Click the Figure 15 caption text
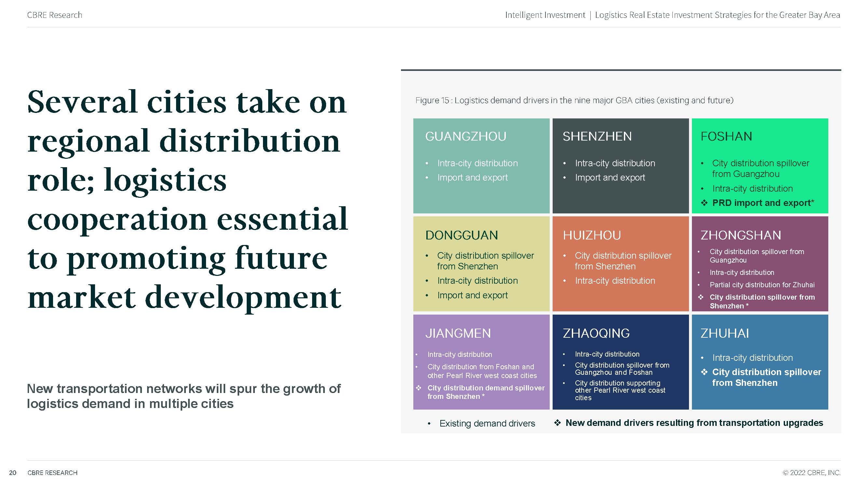The image size is (868, 488). 574,100
